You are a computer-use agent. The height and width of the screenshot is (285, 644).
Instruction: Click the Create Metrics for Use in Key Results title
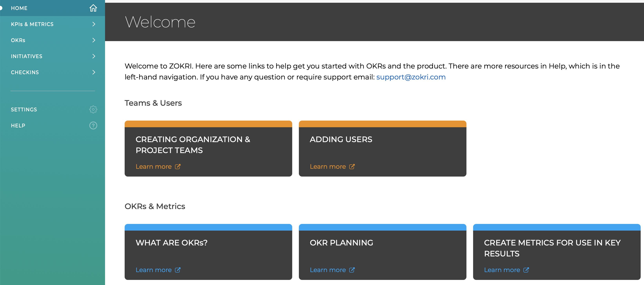552,248
